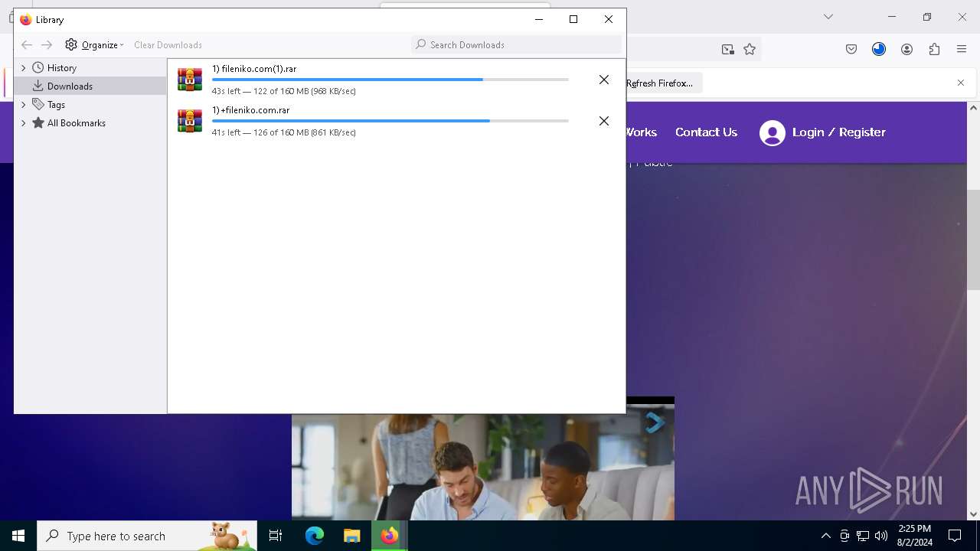Image resolution: width=980 pixels, height=551 pixels.
Task: Click the ad video thumbnail
Action: pos(483,467)
